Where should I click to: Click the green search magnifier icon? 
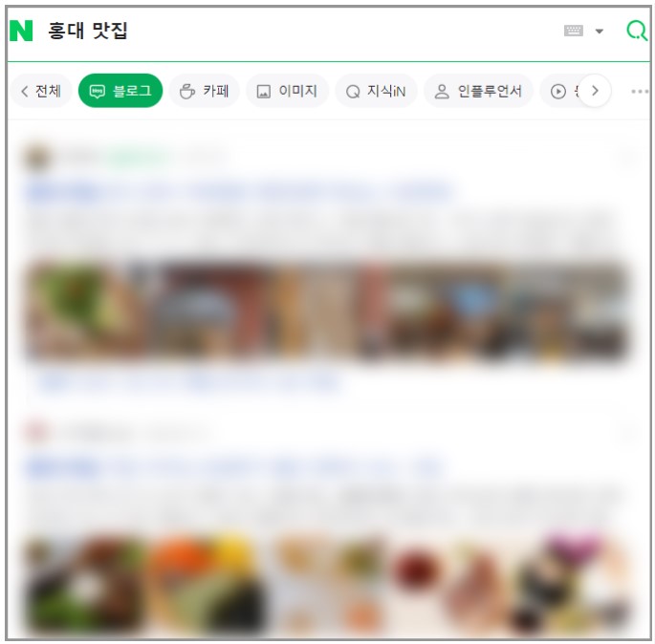click(x=637, y=31)
